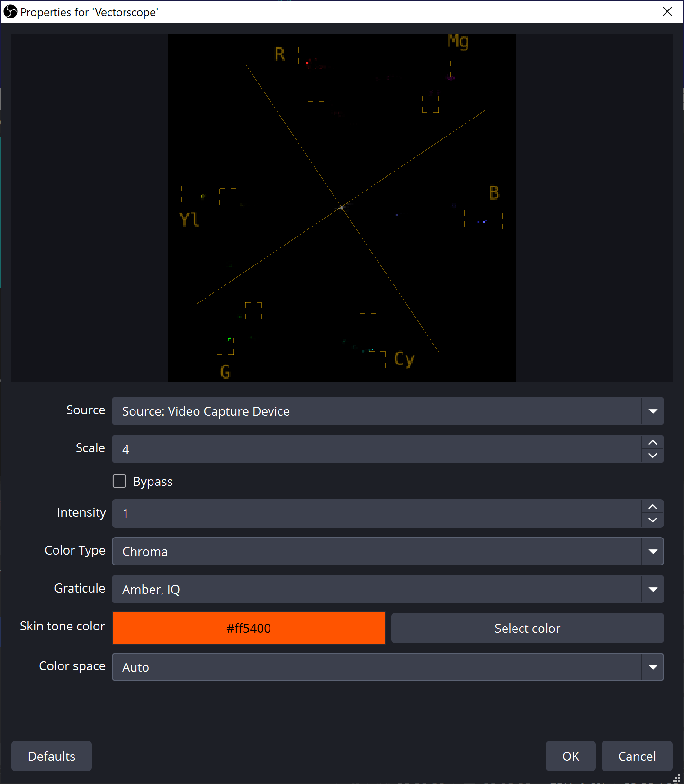Expand the Color Type dropdown arrow
Screen dimensions: 684x784
[x=653, y=551]
